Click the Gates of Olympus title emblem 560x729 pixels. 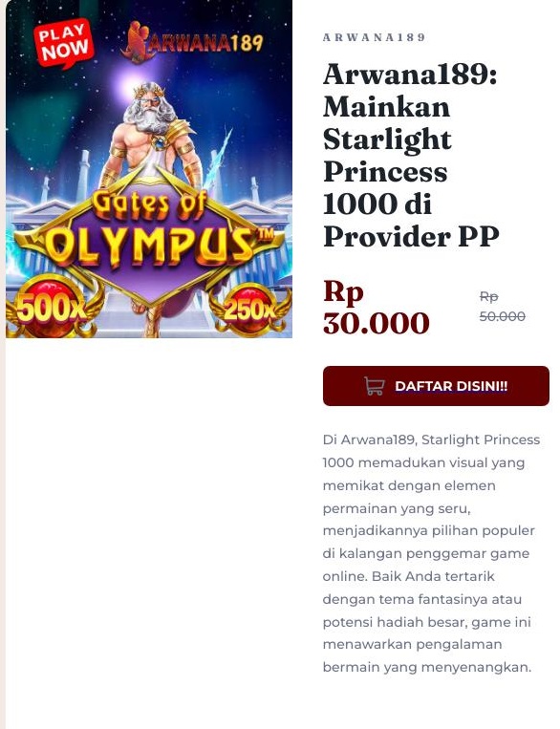tap(149, 236)
